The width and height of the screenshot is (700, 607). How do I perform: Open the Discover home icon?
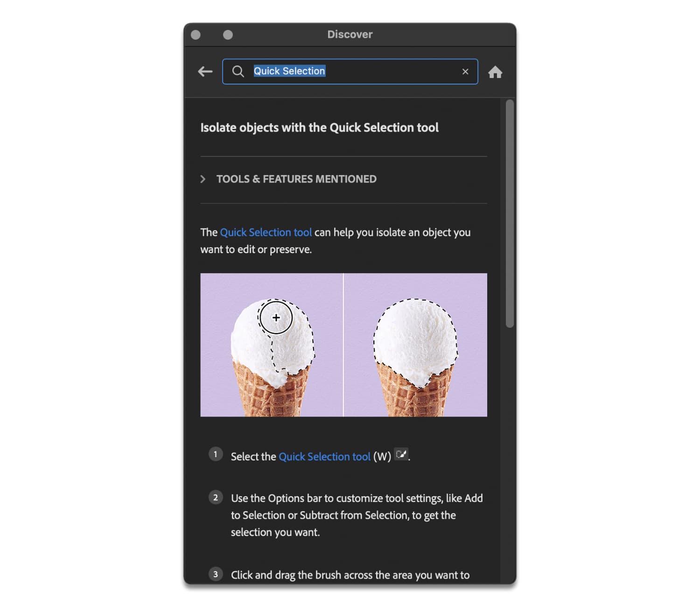pos(495,72)
